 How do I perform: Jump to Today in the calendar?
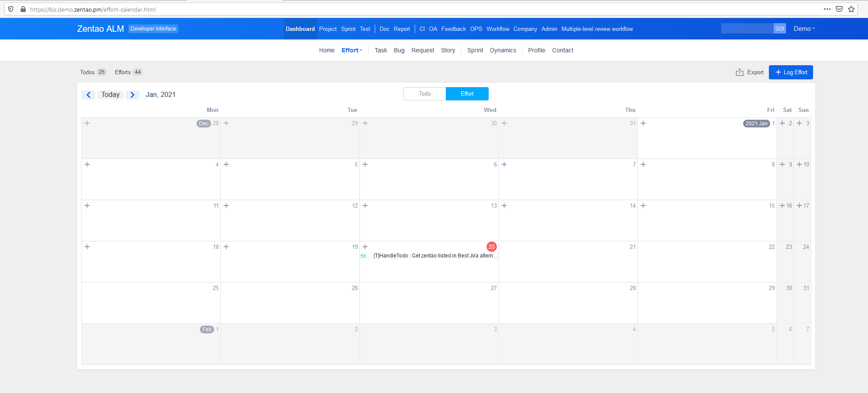click(110, 95)
